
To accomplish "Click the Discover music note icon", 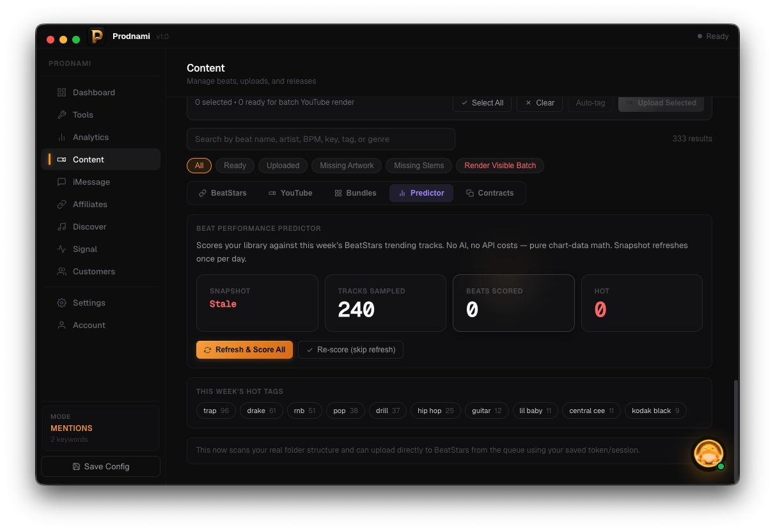I will (x=61, y=227).
